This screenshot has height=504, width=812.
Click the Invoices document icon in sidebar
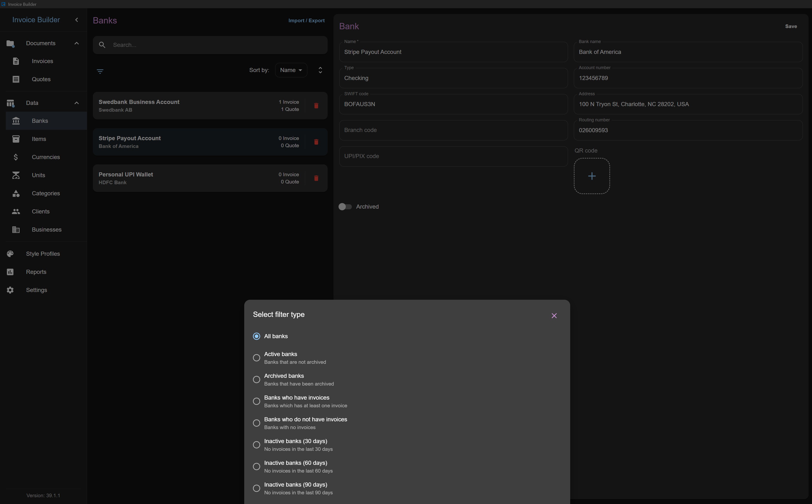tap(16, 61)
